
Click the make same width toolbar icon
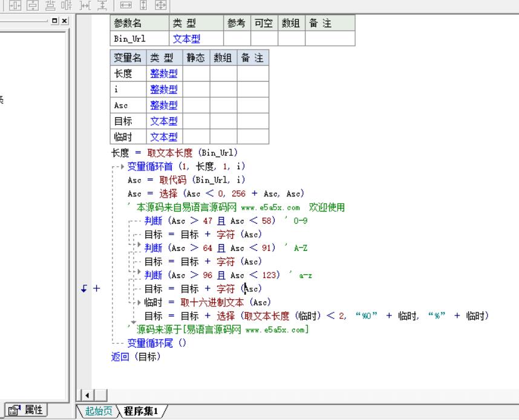(x=126, y=5)
